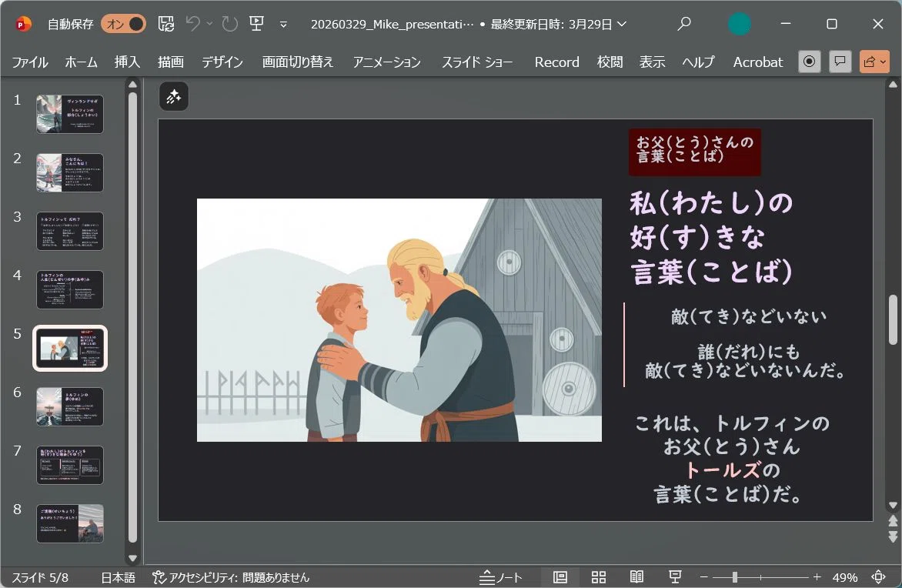Screen dimensions: 902x588
Task: Click the 私(わたし)の好(す)きな言葉 title text
Action: point(712,238)
